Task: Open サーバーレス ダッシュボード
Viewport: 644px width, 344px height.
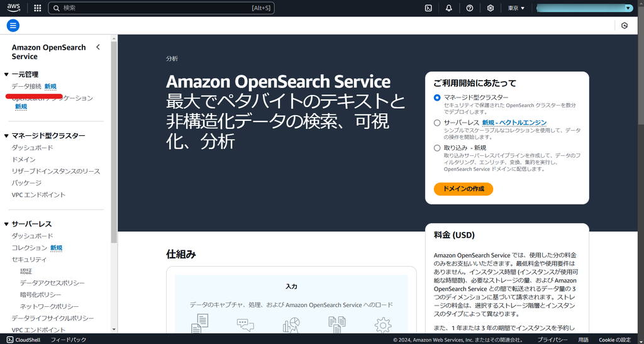Action: (x=33, y=236)
